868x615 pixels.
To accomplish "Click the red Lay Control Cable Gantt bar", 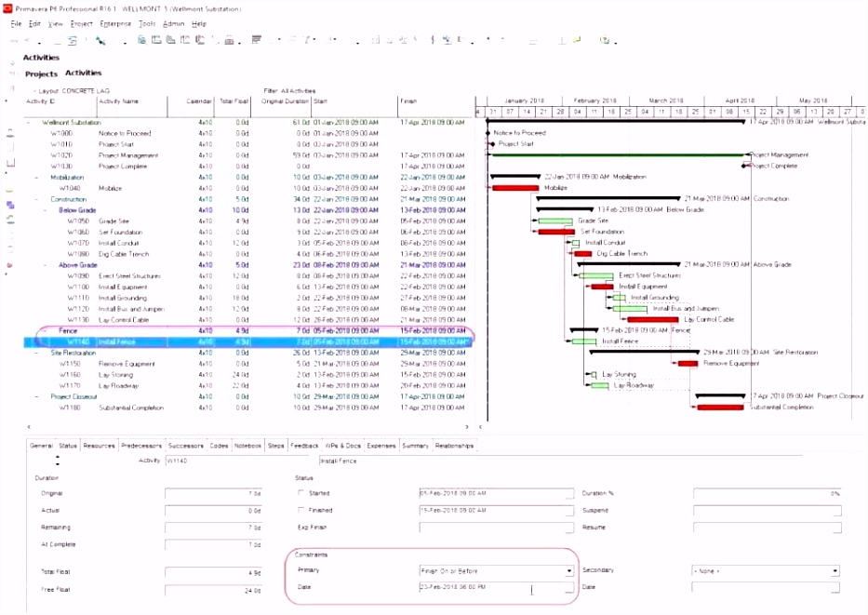I will tap(653, 319).
